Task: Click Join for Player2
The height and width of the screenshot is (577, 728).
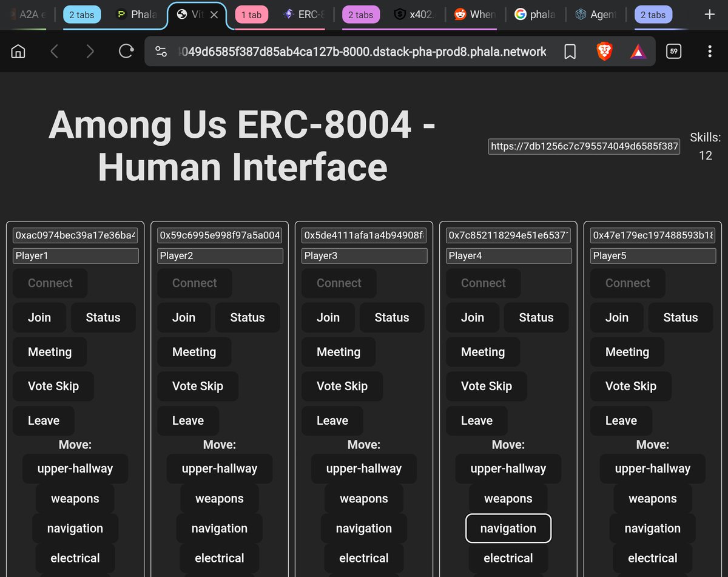Action: [184, 317]
